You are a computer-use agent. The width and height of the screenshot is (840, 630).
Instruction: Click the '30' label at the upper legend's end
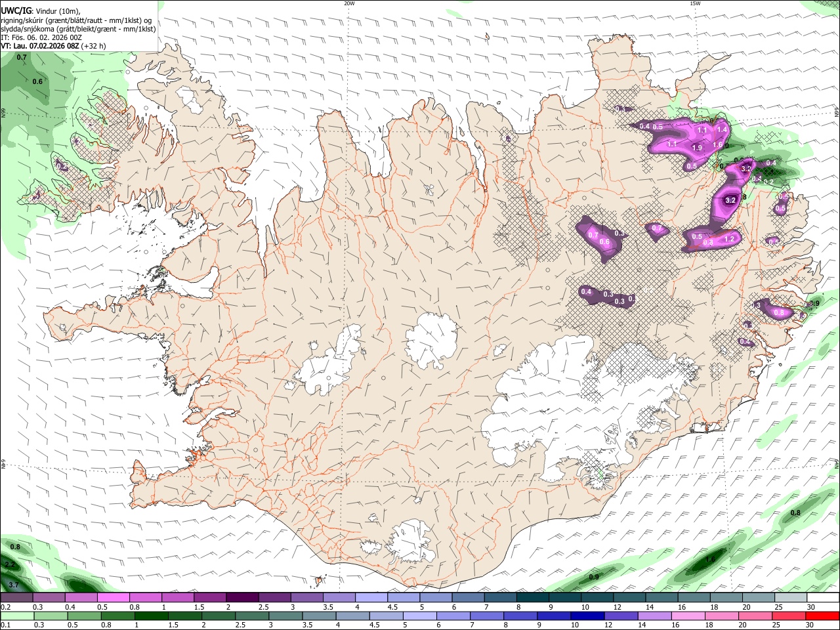pos(811,607)
